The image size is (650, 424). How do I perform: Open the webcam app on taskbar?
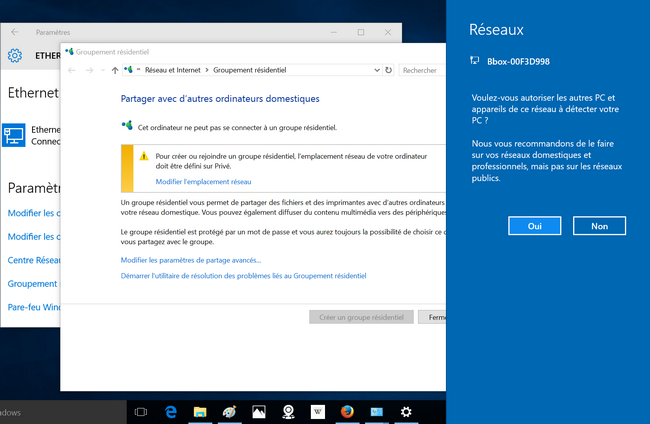(289, 412)
